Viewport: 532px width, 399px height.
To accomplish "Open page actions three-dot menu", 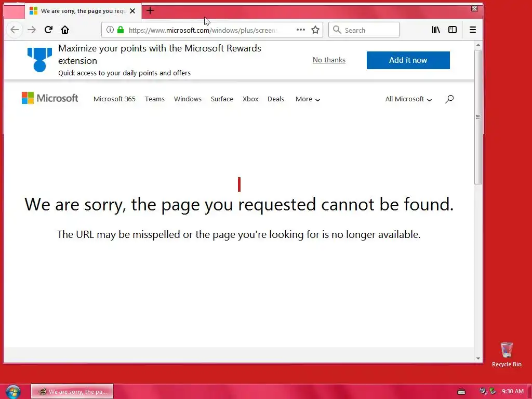I will [301, 30].
